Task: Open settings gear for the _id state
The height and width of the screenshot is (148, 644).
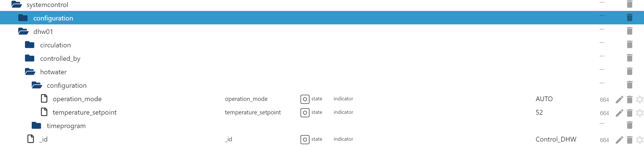Action: pyautogui.click(x=640, y=140)
